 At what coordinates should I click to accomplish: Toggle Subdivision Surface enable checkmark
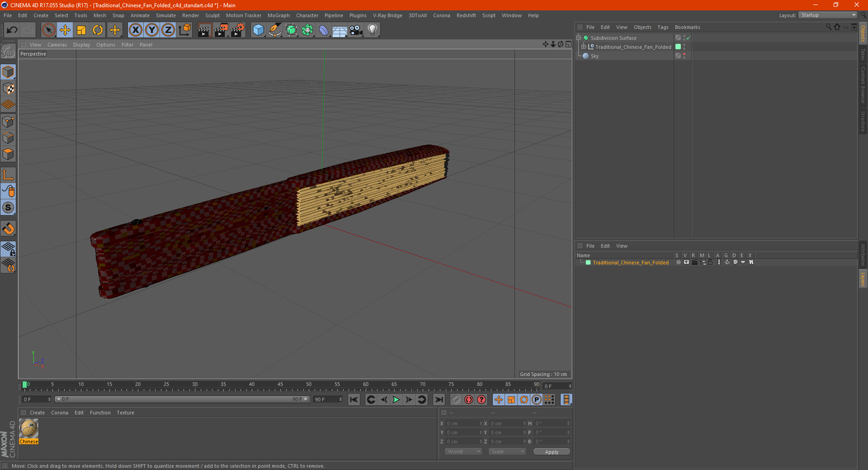pos(688,38)
